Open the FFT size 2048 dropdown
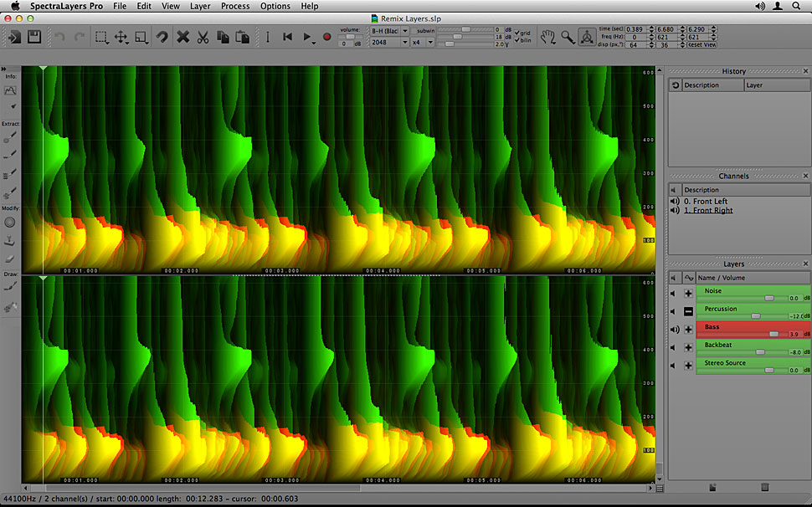This screenshot has height=507, width=812. (389, 43)
